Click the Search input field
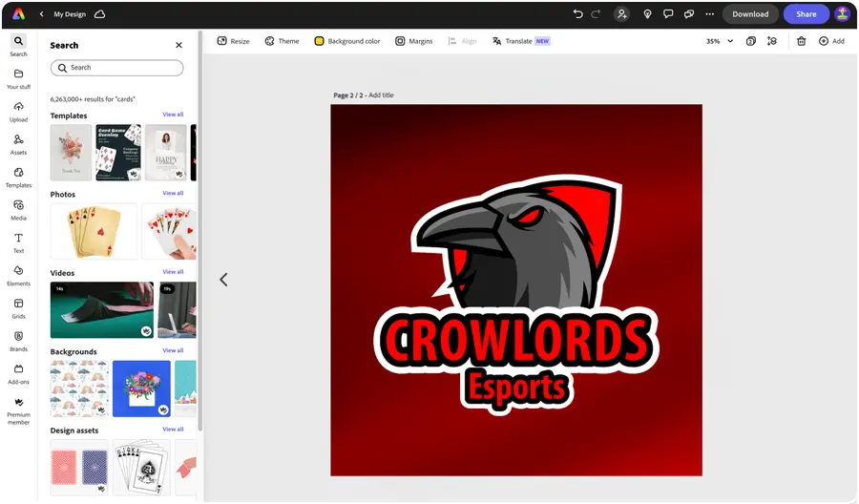Screen dimensions: 859x504 tap(116, 68)
